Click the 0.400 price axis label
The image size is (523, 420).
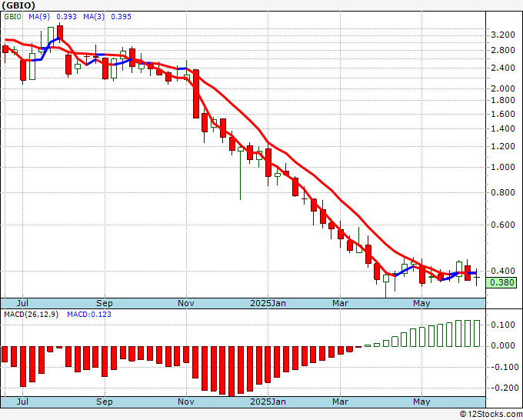503,272
